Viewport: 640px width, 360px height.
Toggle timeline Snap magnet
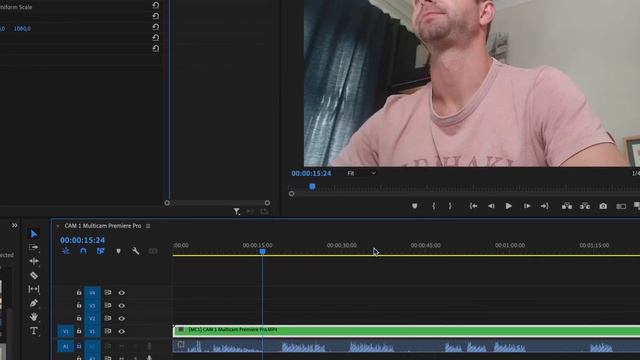tap(83, 251)
